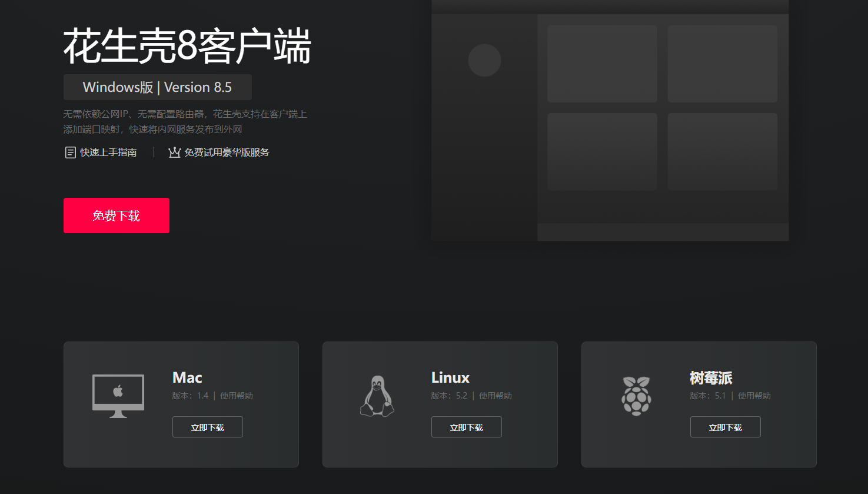This screenshot has width=868, height=494.
Task: Click the Linux title text
Action: (450, 377)
